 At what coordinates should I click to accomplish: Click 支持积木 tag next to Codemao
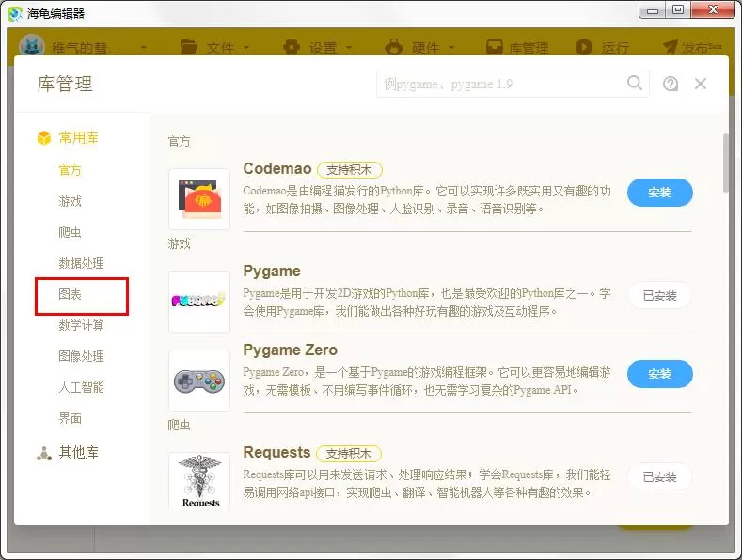click(x=350, y=169)
